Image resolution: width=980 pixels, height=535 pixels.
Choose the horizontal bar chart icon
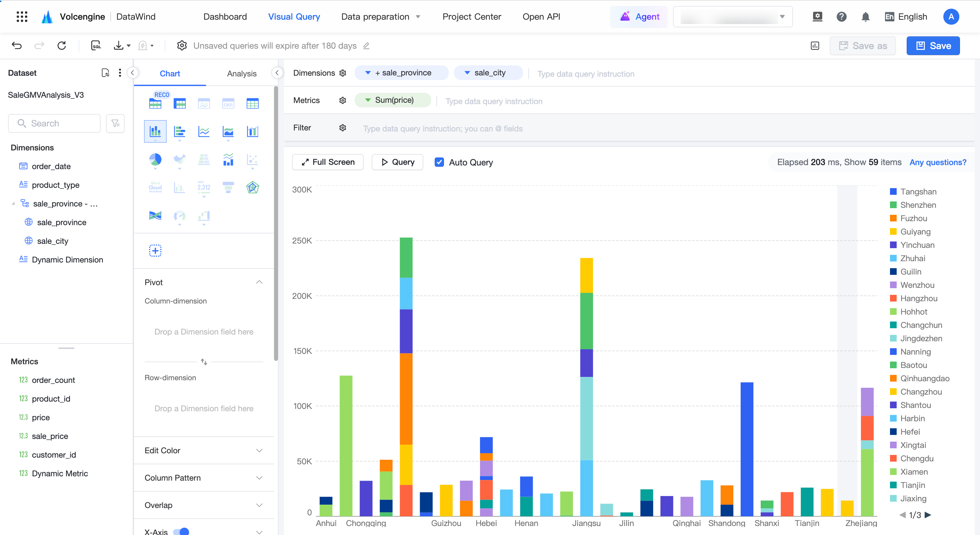180,132
